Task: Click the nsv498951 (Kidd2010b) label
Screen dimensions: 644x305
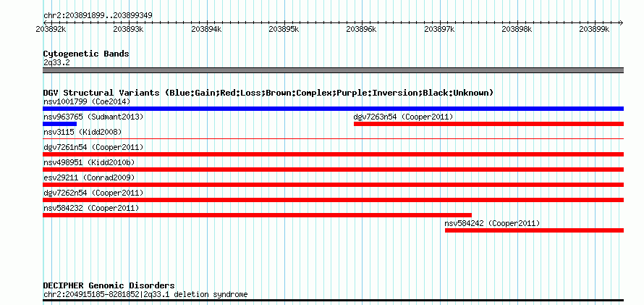Action: point(89,162)
